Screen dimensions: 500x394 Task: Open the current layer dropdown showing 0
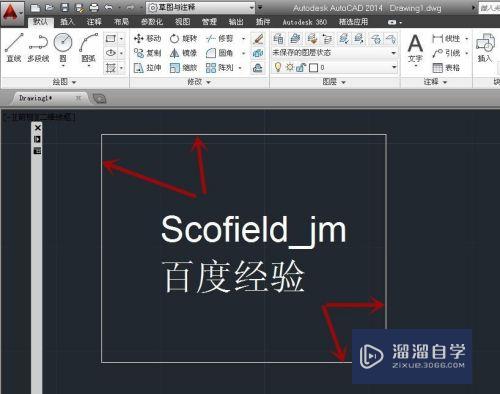click(335, 68)
